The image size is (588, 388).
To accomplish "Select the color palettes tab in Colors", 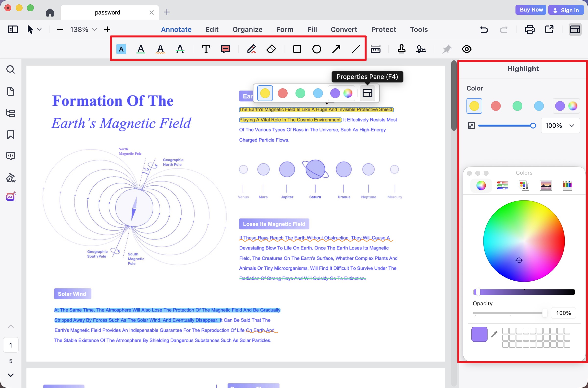I will click(524, 185).
